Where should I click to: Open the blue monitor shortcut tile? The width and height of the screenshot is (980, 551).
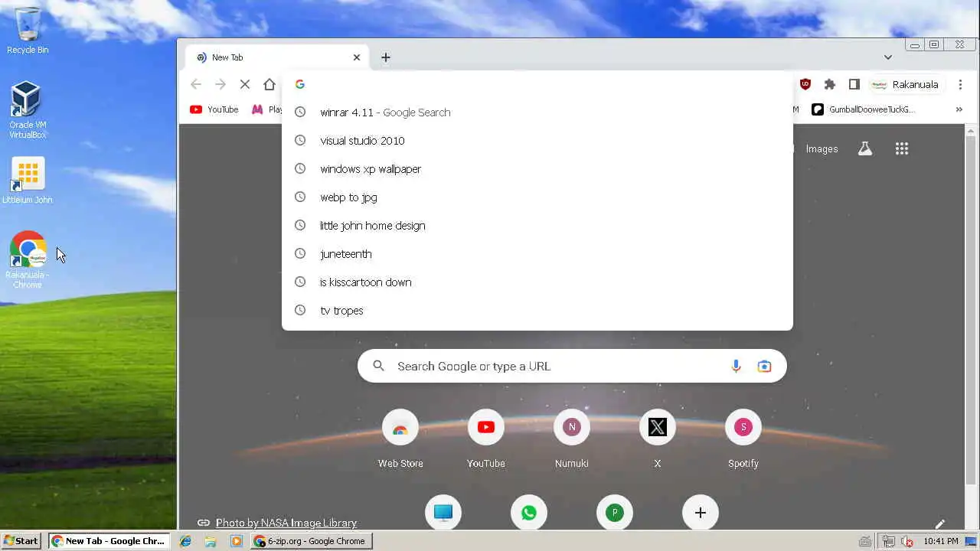(443, 513)
